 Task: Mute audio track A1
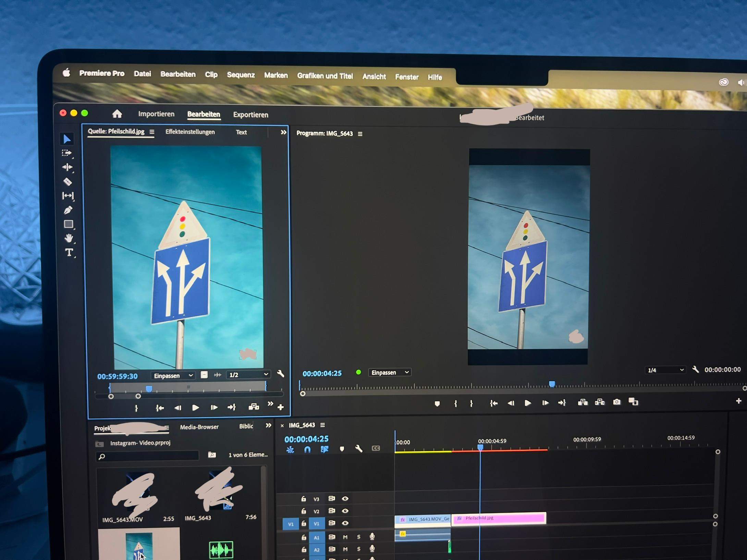(345, 537)
